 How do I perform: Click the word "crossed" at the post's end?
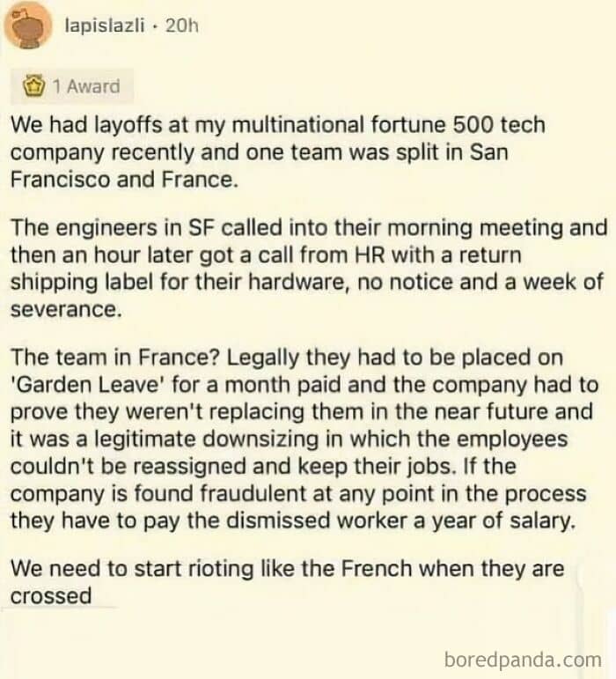tap(51, 595)
